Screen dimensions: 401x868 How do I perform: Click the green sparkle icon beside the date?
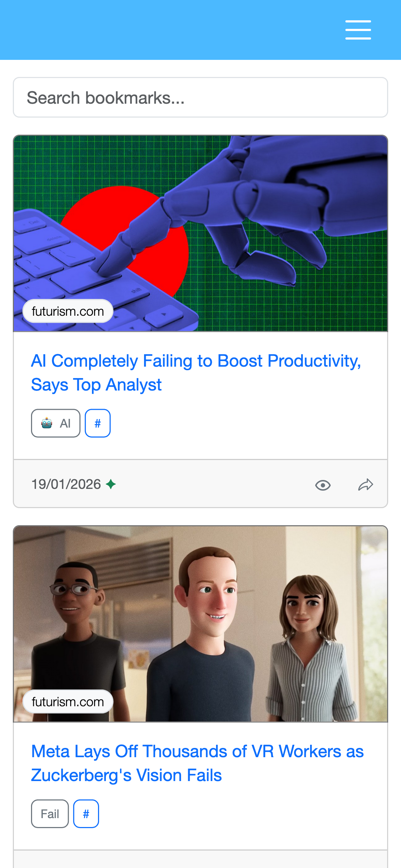(x=111, y=484)
